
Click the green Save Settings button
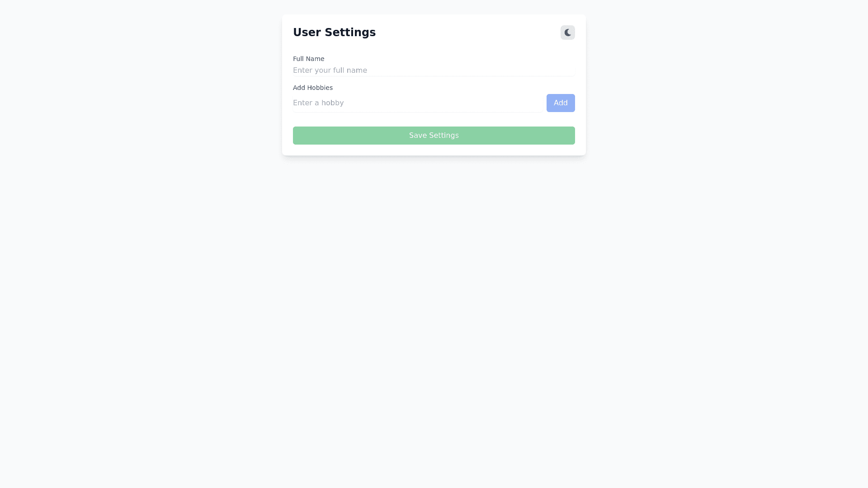pos(434,136)
